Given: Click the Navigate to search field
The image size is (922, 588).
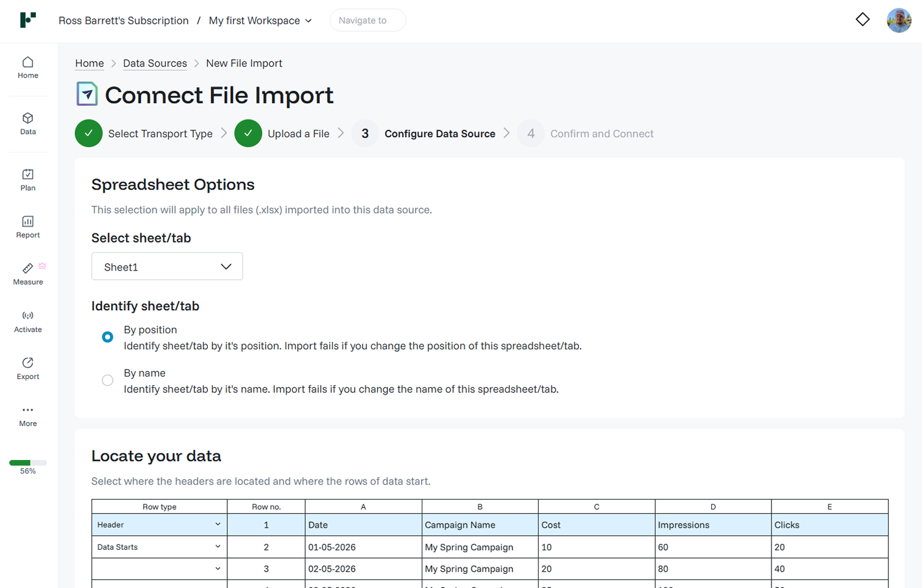Looking at the screenshot, I should click(x=367, y=20).
